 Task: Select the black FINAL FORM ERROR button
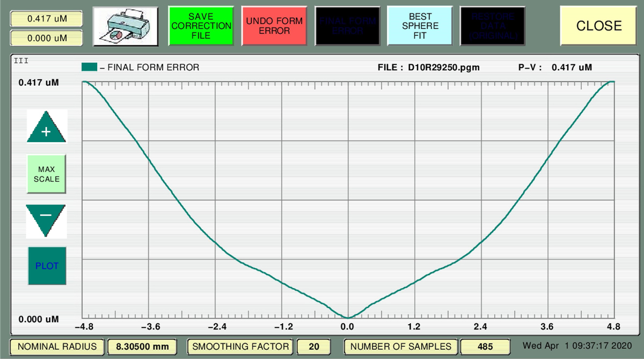point(347,26)
